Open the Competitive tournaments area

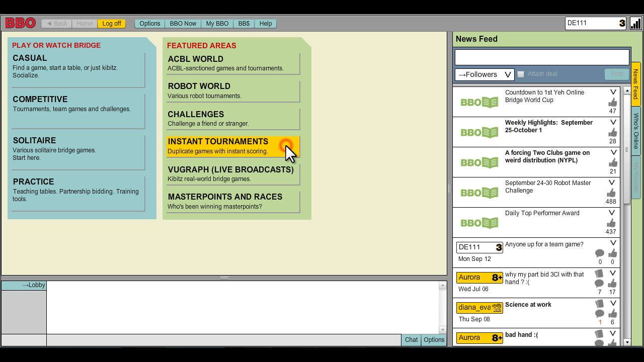pyautogui.click(x=78, y=111)
